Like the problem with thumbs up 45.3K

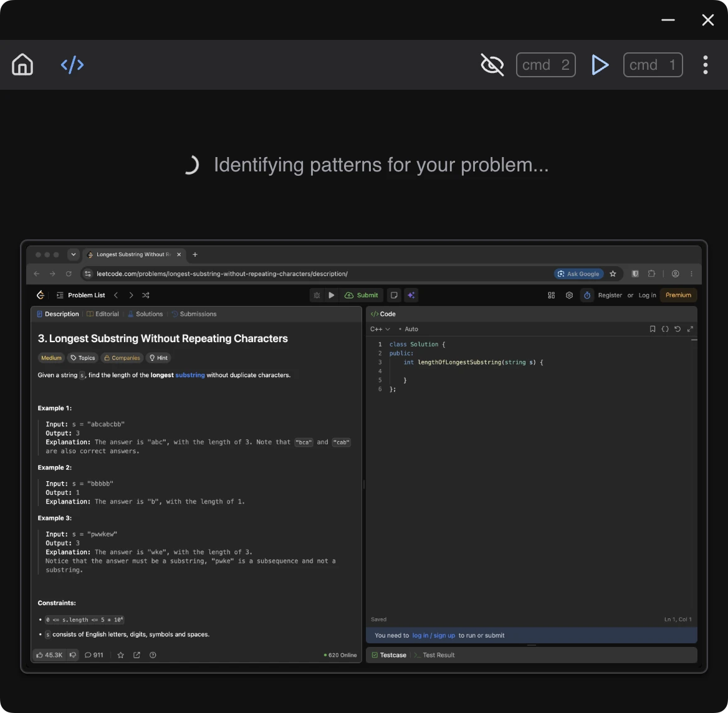(x=49, y=655)
